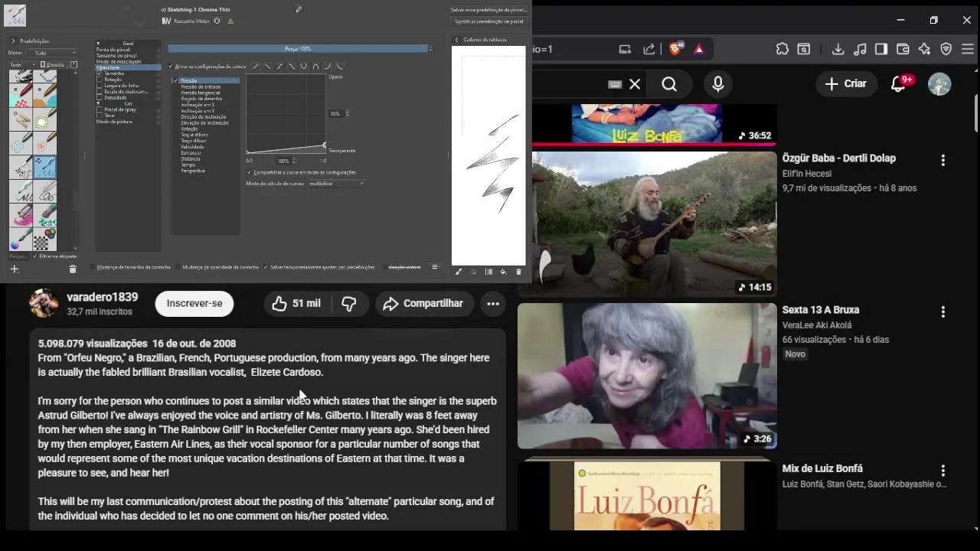This screenshot has height=551, width=980.
Task: Click the thumbs down dislike icon
Action: (349, 304)
